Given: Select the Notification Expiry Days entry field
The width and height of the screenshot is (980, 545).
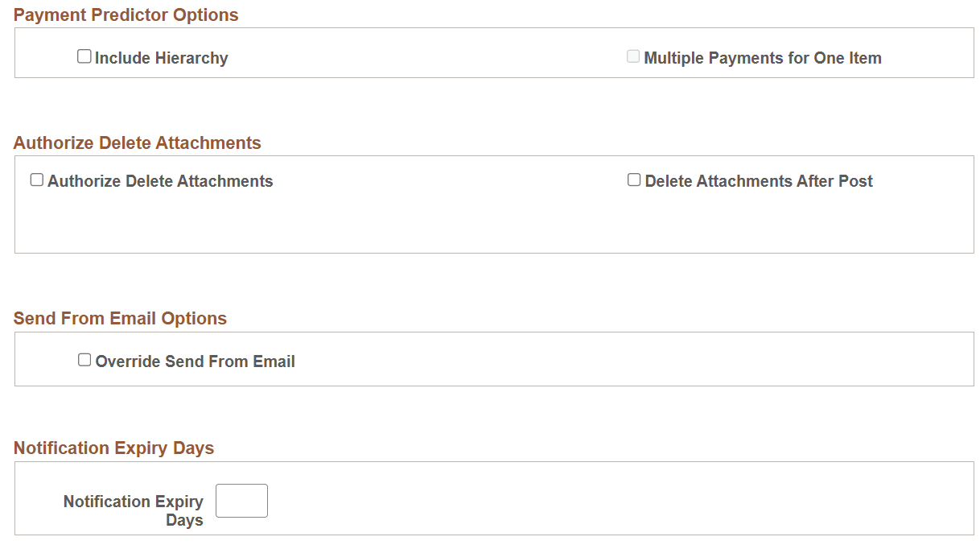Looking at the screenshot, I should coord(241,500).
